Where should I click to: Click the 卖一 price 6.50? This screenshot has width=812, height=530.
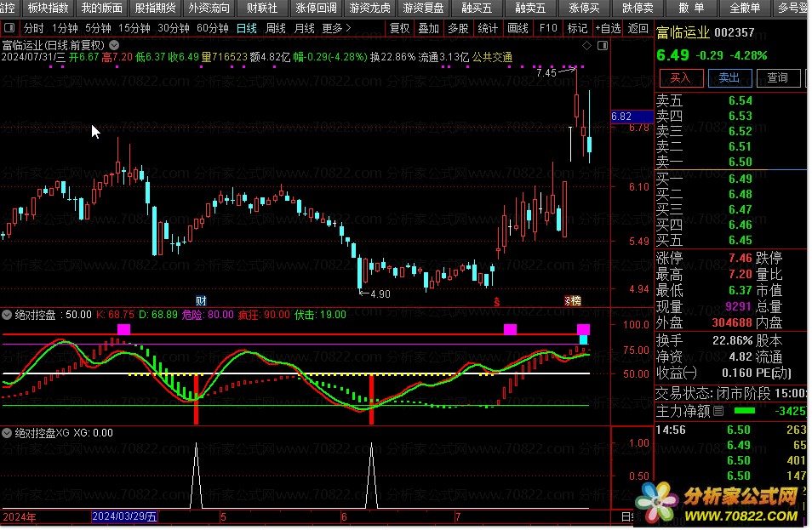coord(740,162)
